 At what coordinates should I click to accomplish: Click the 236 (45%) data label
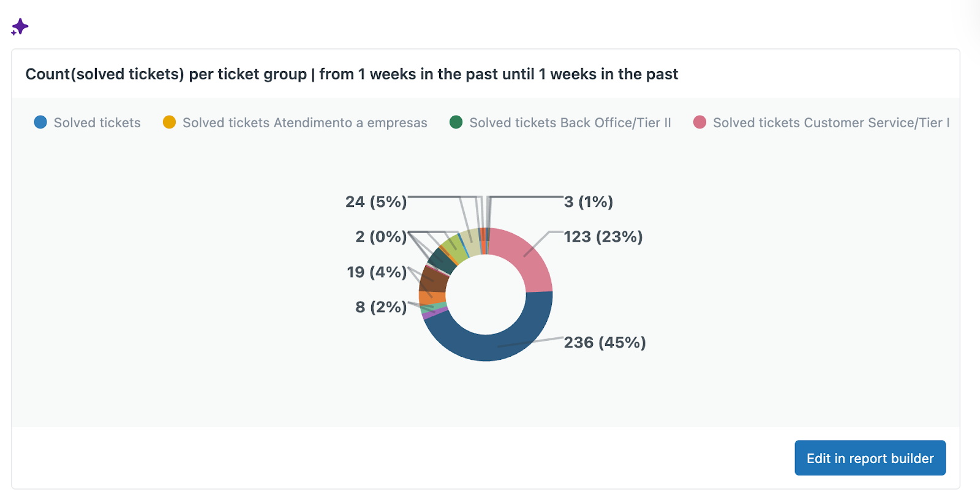605,343
